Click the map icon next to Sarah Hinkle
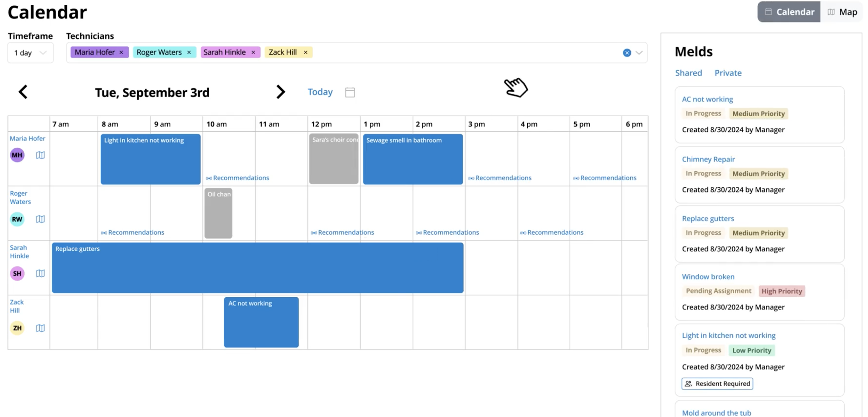Screen dimensions: 868x417 [40, 273]
